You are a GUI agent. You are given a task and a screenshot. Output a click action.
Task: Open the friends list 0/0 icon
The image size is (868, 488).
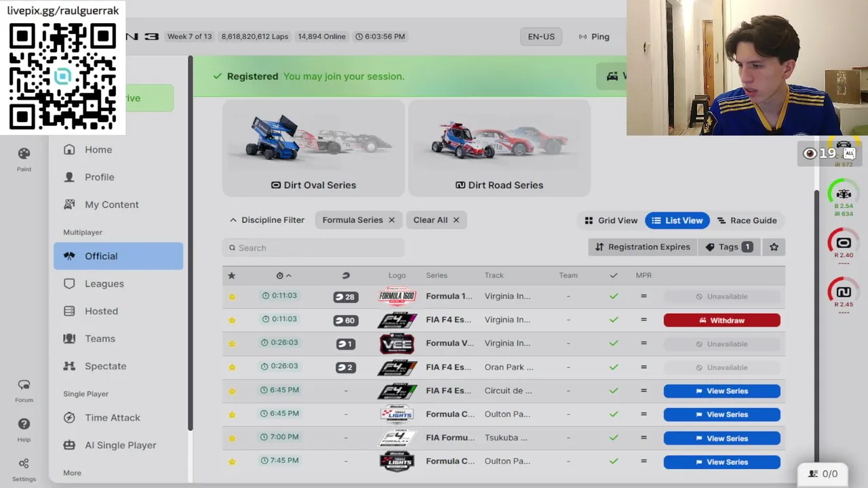point(821,474)
